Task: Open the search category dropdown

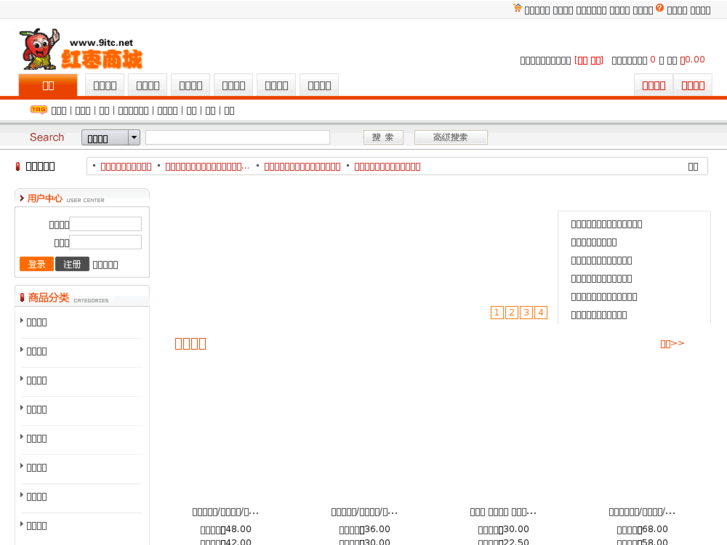Action: 111,138
